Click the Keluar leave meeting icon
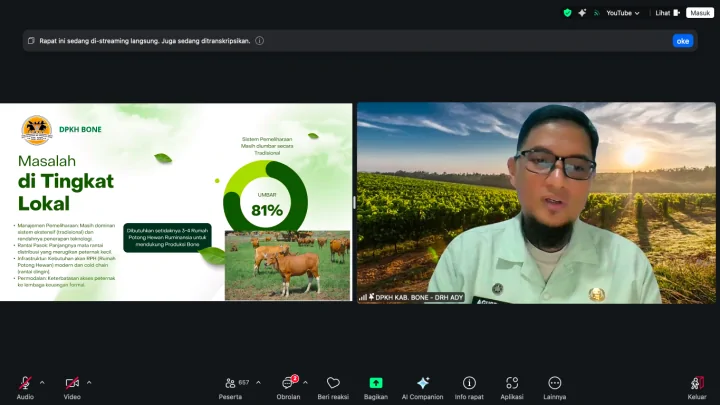Viewport: 720px width, 405px height. [x=697, y=383]
